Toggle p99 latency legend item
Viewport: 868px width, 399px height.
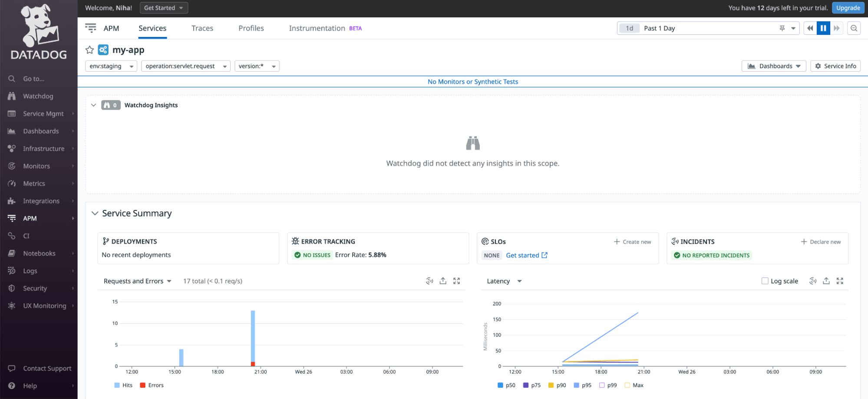608,385
